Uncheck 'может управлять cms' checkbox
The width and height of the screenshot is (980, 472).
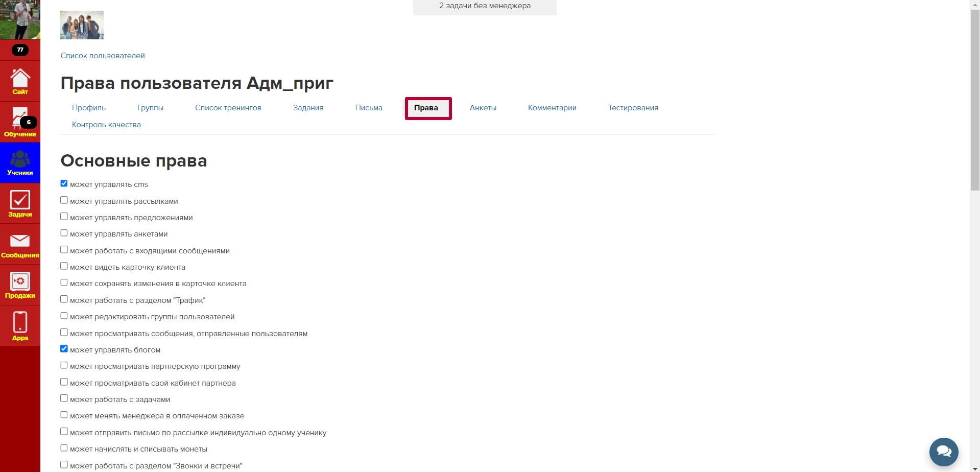click(x=64, y=183)
